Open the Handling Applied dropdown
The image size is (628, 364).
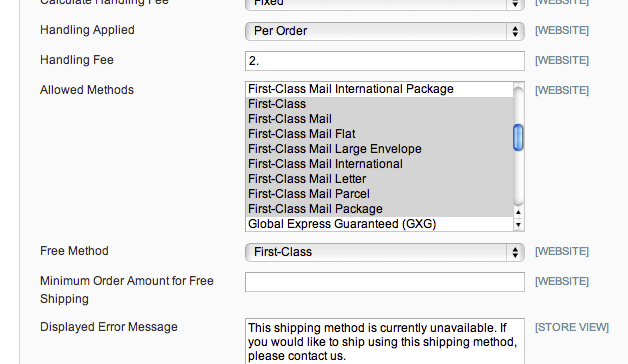tap(384, 31)
